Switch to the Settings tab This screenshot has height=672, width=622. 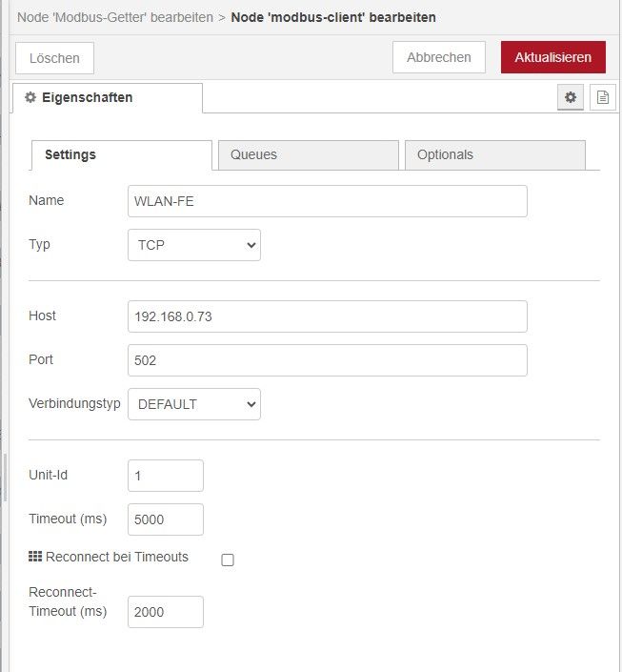pos(121,155)
